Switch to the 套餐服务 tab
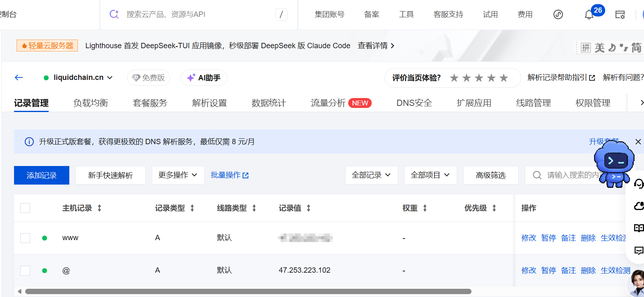Screen dimensions: 644x297 coord(150,103)
